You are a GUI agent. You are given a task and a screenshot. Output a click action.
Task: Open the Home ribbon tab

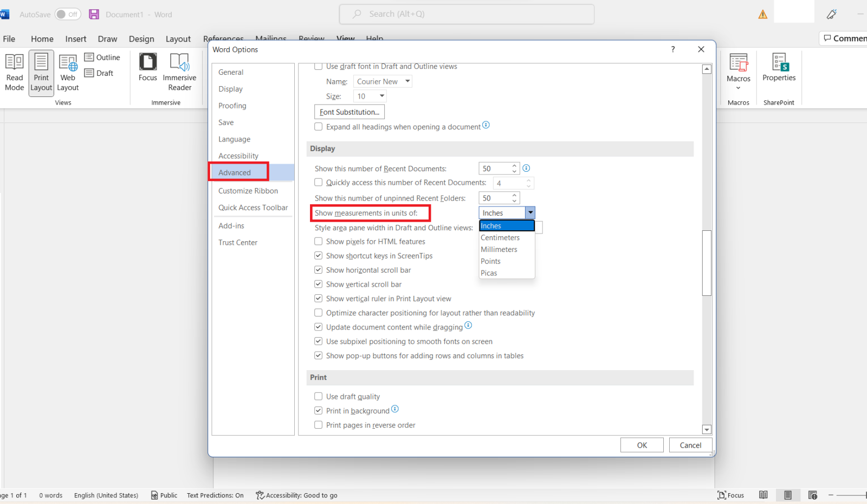[x=42, y=39]
